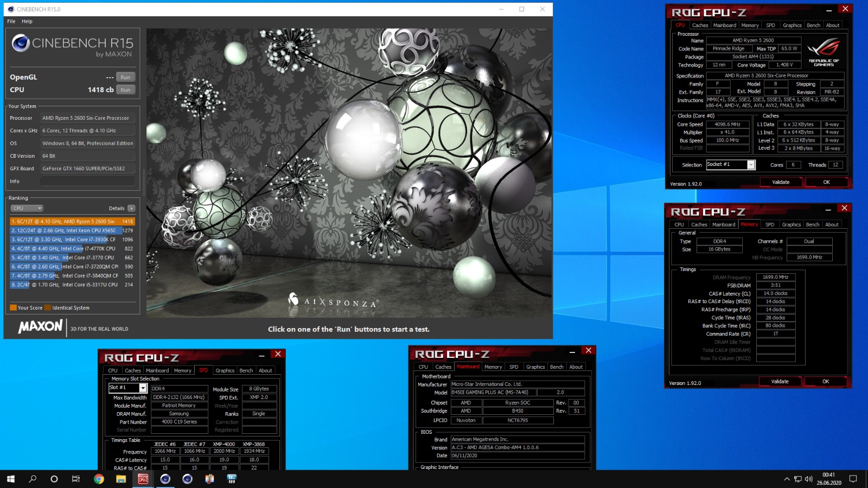Click OK in Memory CPU-Z window
The image size is (868, 488).
click(826, 381)
